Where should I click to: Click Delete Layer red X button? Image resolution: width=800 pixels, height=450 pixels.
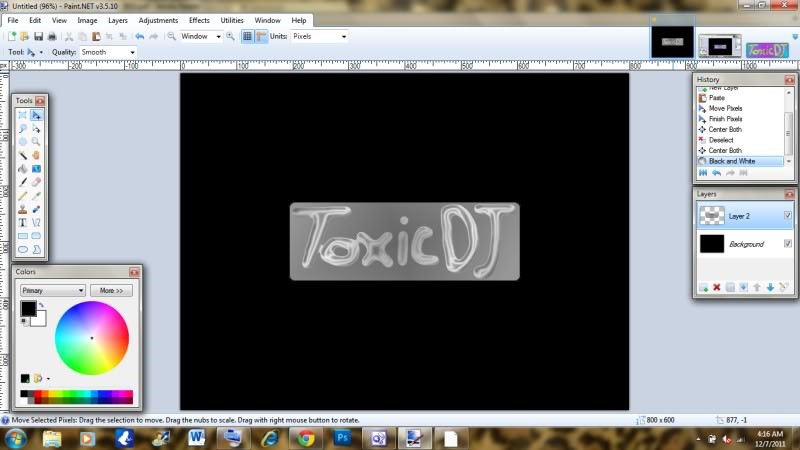(717, 288)
